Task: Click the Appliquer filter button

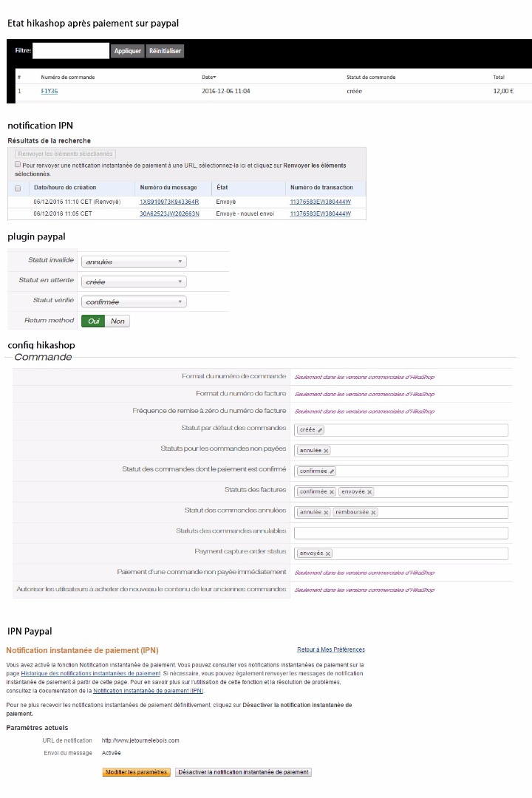Action: [127, 51]
